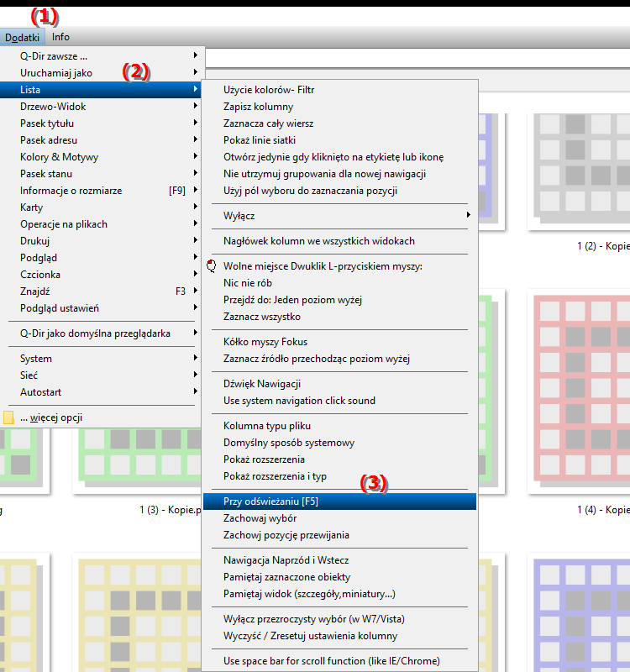Choose Wyczyść / Zresetuj ustawienia kolumny
The height and width of the screenshot is (672, 630).
click(x=310, y=636)
